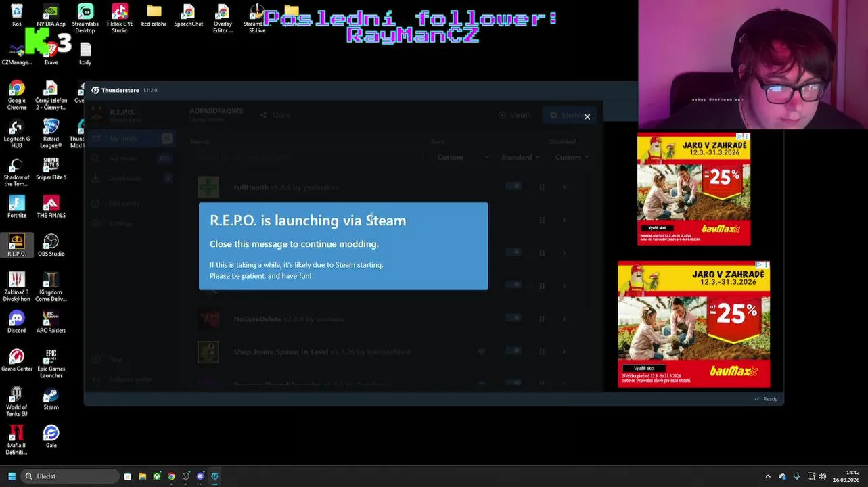
Task: Select the TikTok LIVE Studio shortcut
Action: 120,18
